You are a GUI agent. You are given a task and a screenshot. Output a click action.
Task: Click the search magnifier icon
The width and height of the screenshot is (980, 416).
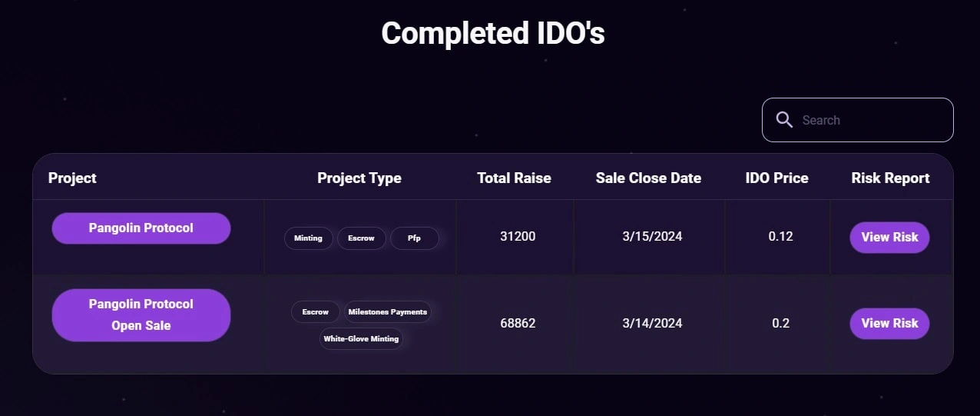click(784, 120)
